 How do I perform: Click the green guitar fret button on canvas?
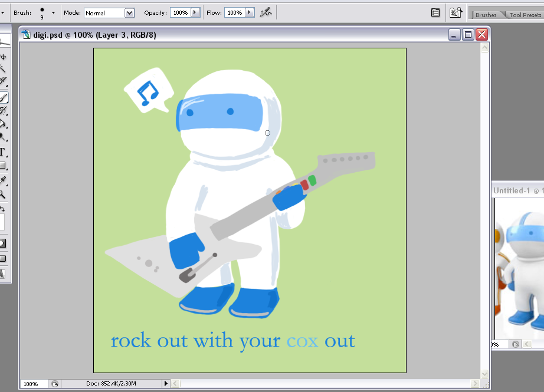tap(312, 180)
